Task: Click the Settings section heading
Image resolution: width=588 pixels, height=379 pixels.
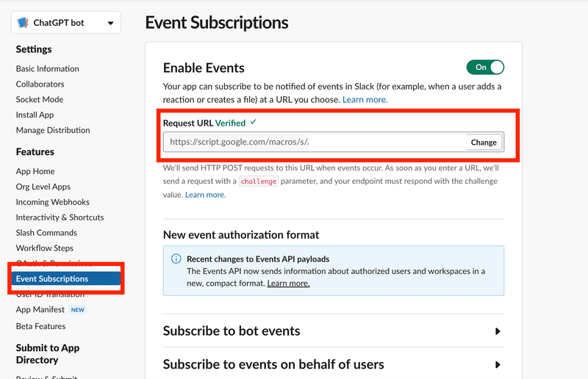Action: (x=34, y=49)
